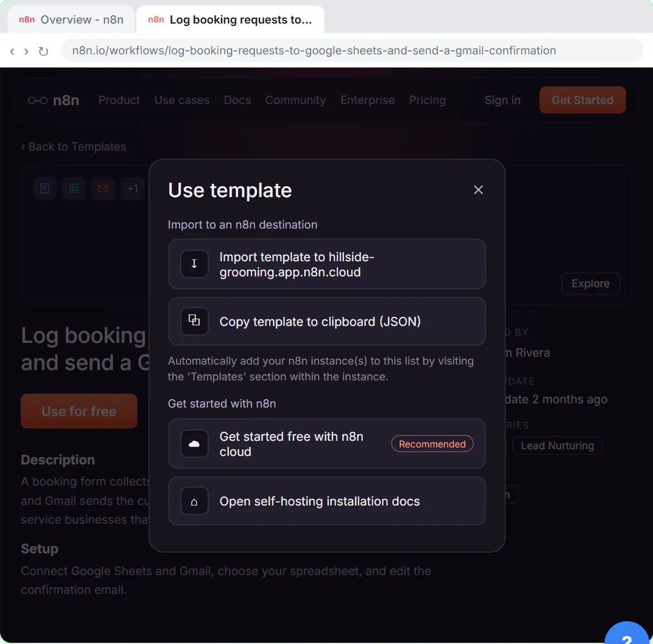Click the 'Connect Google Sheets and Gmail' setup text

[x=226, y=580]
